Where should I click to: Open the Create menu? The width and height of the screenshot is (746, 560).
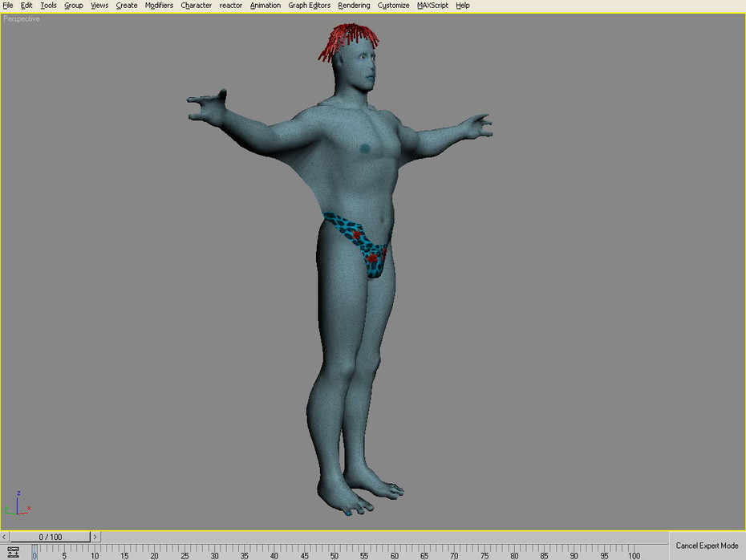coord(127,6)
